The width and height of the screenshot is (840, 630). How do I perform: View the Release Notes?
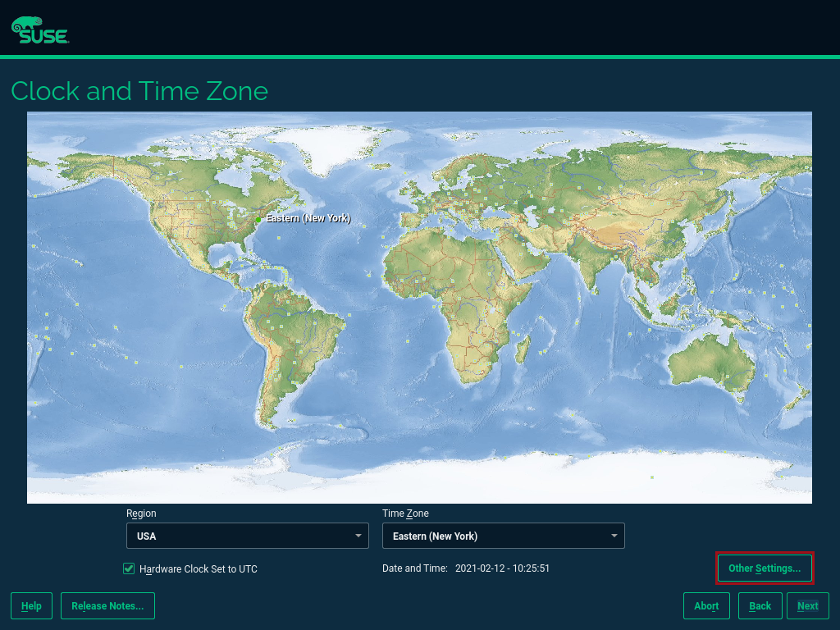click(x=107, y=605)
